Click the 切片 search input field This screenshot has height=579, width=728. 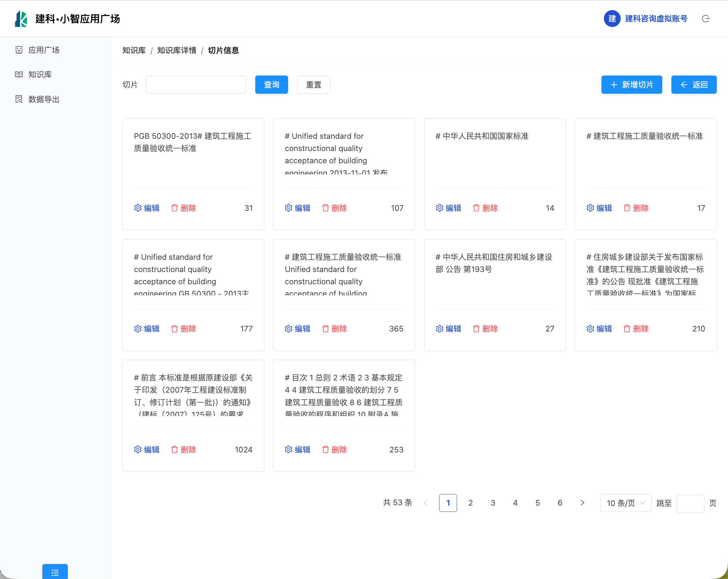[x=196, y=85]
